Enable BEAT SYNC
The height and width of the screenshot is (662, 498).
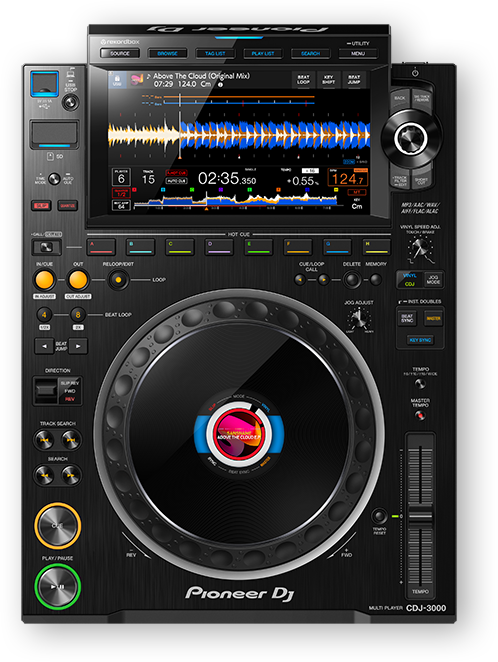click(407, 318)
